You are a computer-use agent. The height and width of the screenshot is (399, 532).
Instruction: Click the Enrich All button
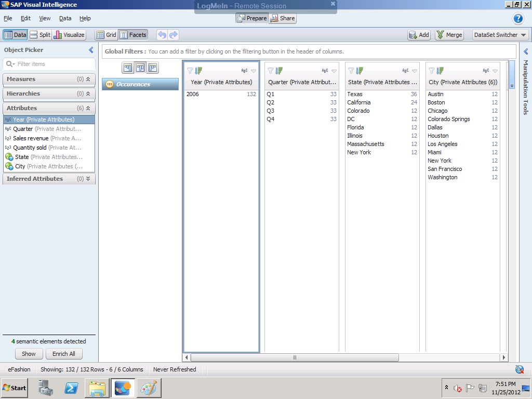(x=64, y=354)
